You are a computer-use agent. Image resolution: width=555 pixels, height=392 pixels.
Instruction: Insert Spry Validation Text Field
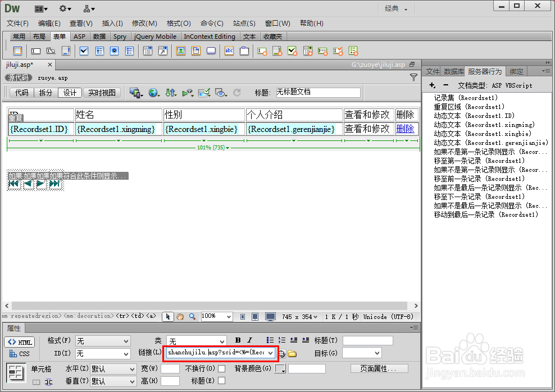[262, 51]
